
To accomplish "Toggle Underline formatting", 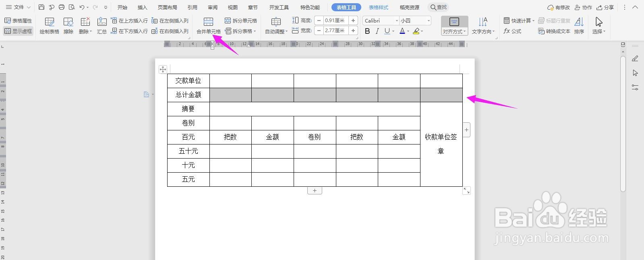I will click(x=387, y=31).
